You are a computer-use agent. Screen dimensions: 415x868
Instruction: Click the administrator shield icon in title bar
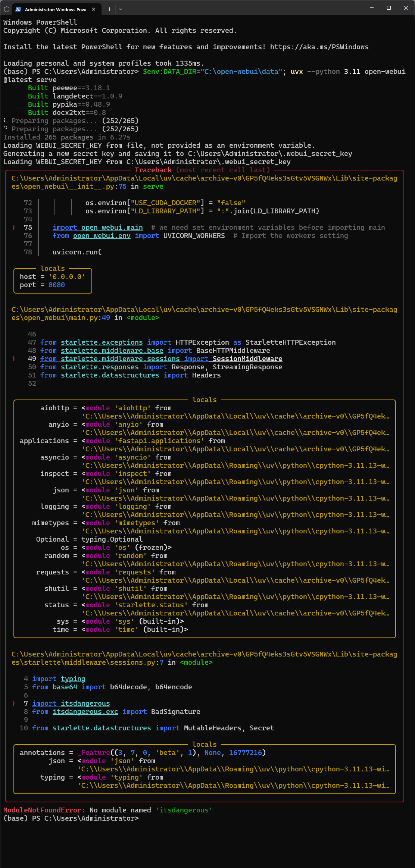click(7, 9)
